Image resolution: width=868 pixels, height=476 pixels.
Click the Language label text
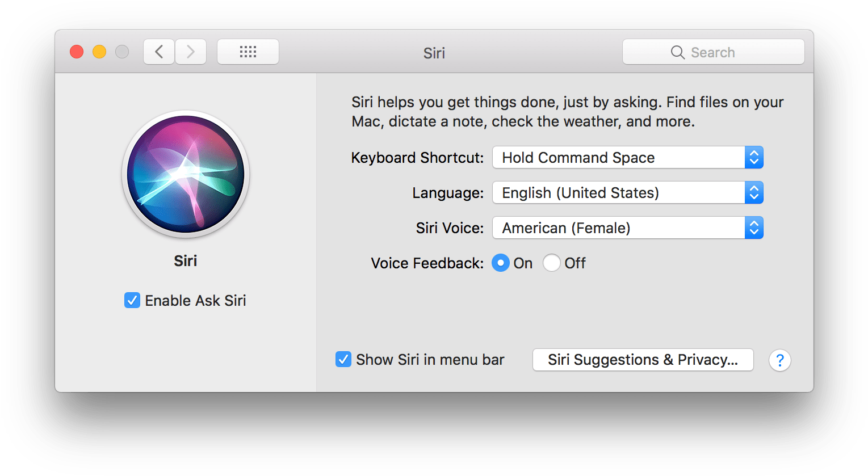[x=448, y=193]
